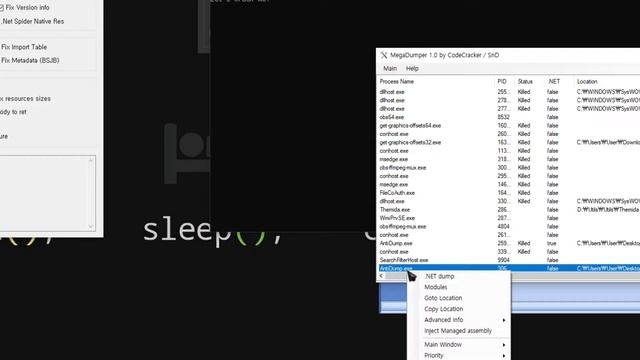Image resolution: width=640 pixels, height=360 pixels.
Task: Toggle the Fix Metadata (BSJB) option
Action: click(30, 60)
